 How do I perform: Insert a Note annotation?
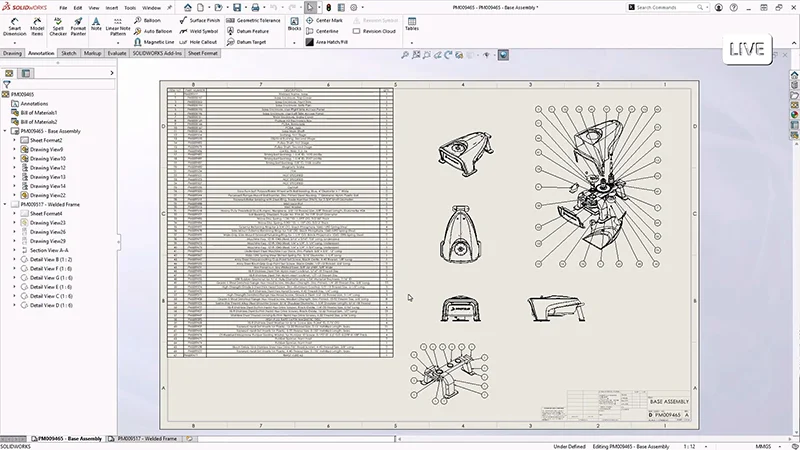click(96, 28)
